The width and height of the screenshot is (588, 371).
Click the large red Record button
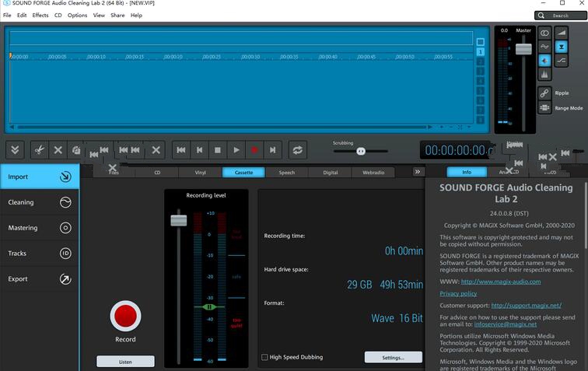tap(126, 316)
